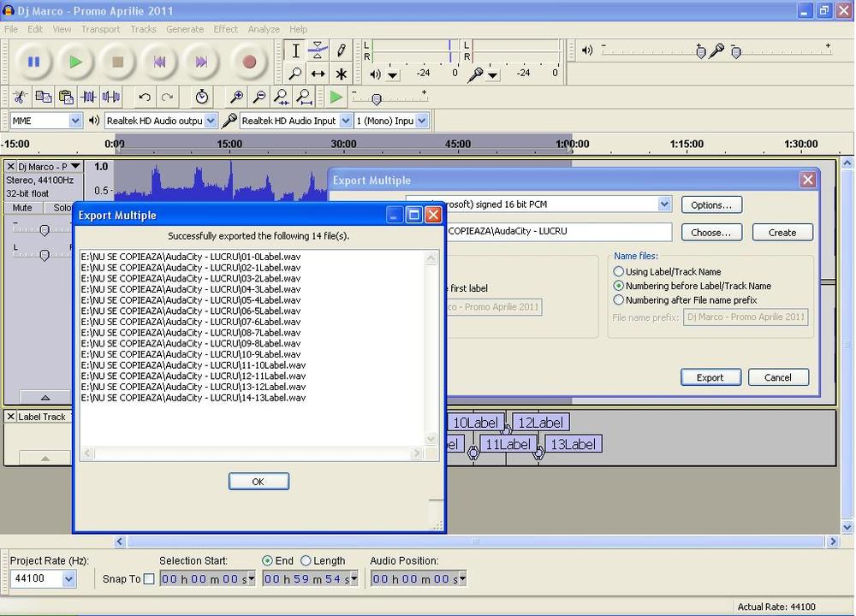The image size is (856, 616).
Task: Click Skip to End button
Action: point(201,62)
